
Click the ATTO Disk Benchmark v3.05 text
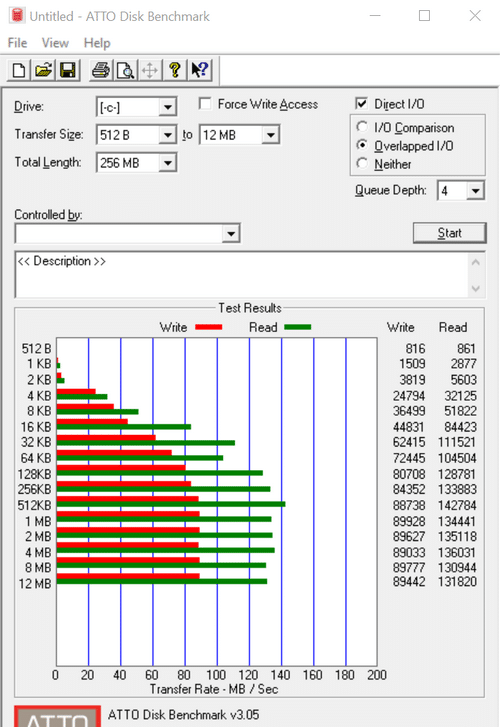(x=183, y=715)
